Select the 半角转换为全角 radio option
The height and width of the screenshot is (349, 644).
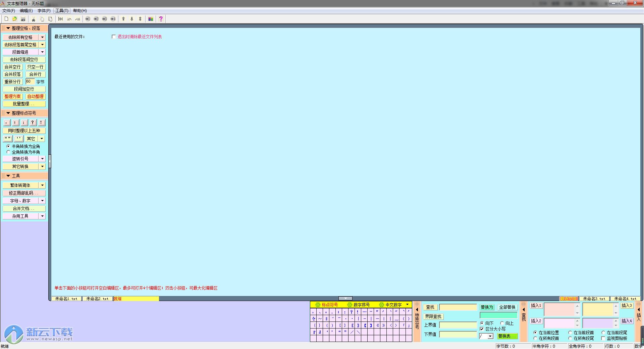coord(8,146)
